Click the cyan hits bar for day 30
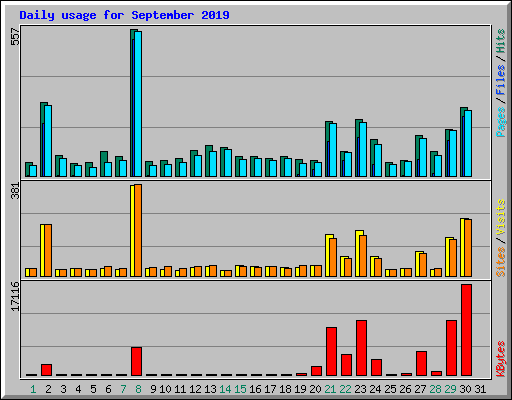Viewport: 512px width, 400px height. 468,143
